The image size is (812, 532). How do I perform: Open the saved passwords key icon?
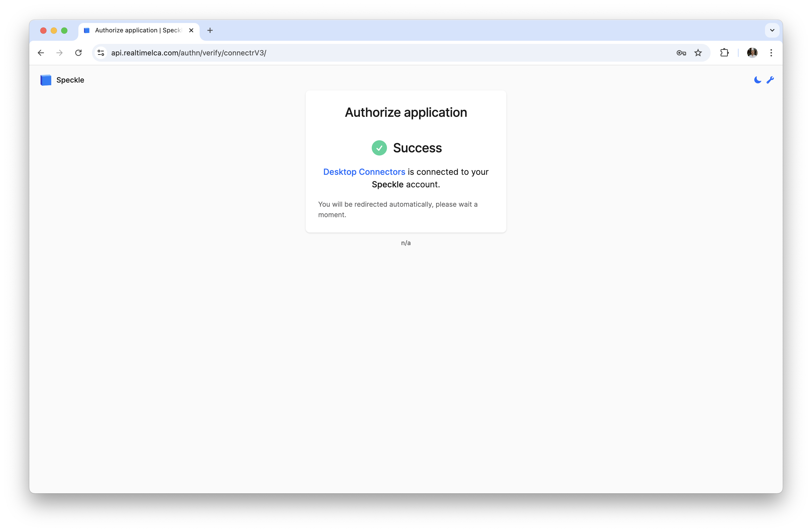[x=681, y=53]
